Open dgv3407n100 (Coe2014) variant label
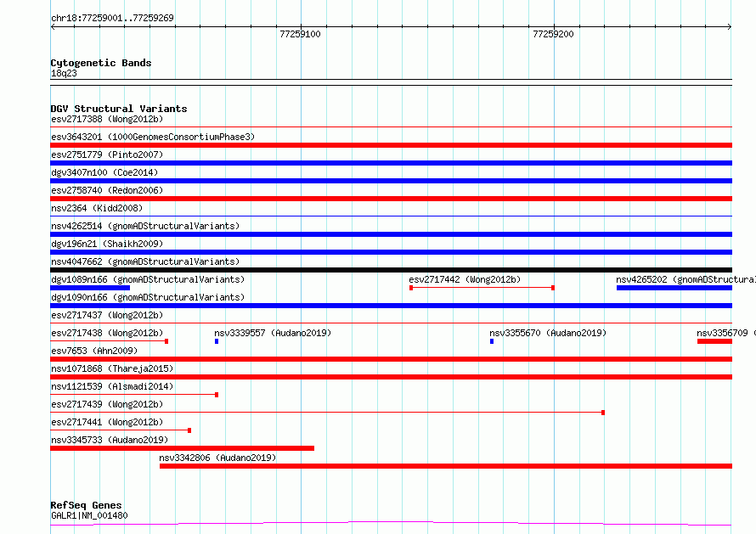Screen dimensions: 756x534 click(104, 172)
